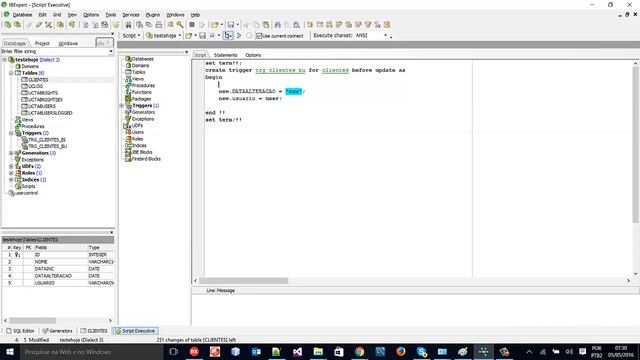
Task: Click the editor horizontal scrollbar thumb
Action: [243, 281]
